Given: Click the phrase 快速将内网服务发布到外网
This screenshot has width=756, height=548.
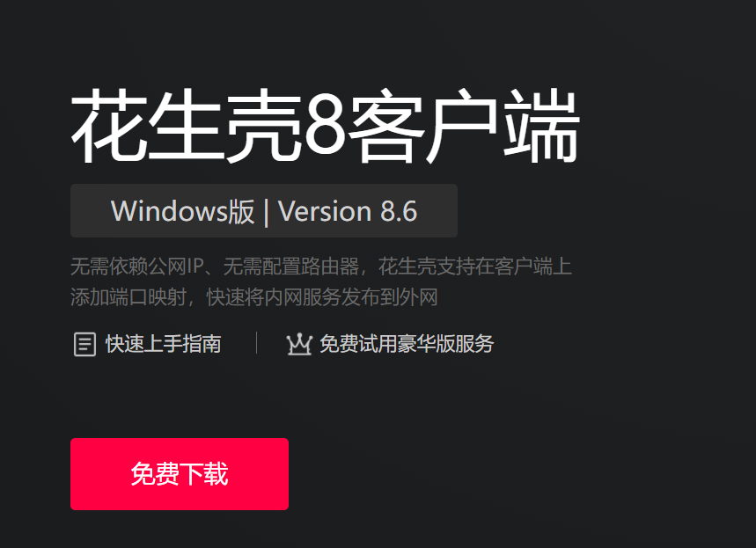Looking at the screenshot, I should (x=322, y=297).
